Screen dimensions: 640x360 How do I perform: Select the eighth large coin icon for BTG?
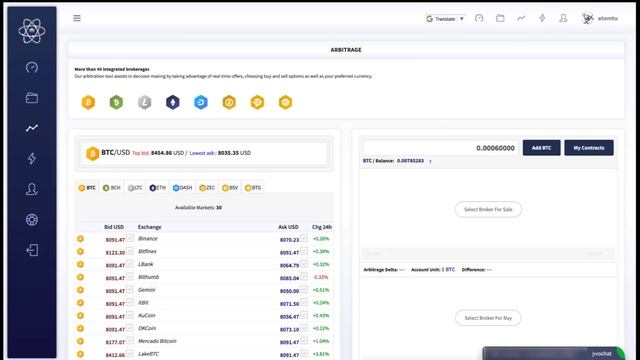tap(285, 102)
